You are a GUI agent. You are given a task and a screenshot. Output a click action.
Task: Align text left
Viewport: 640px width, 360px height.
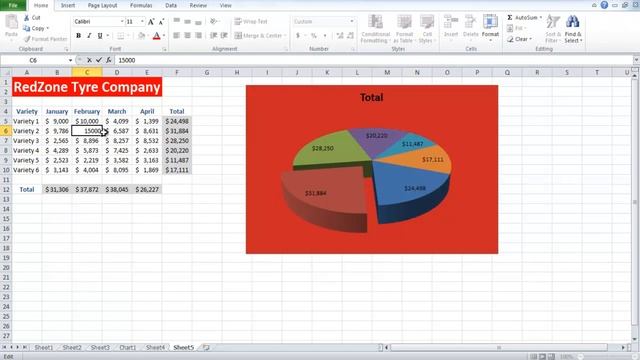176,36
